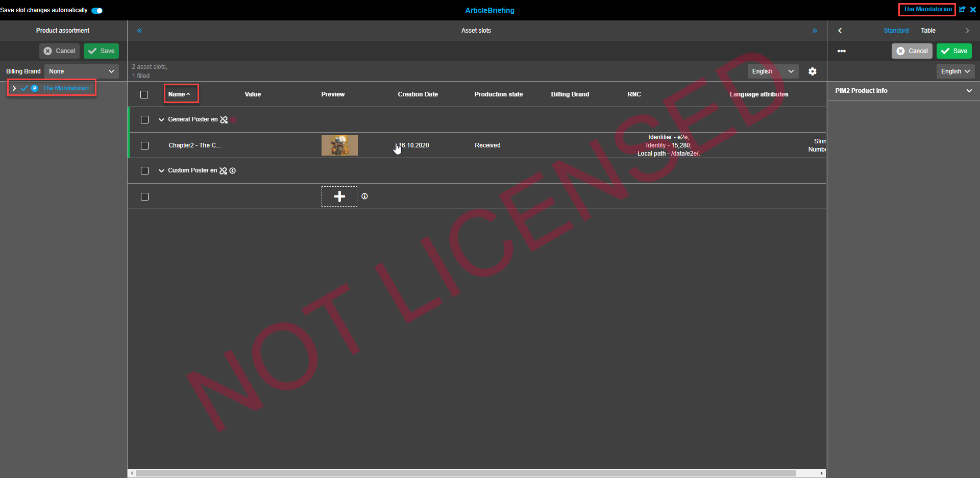980x478 pixels.
Task: Tick the select-all checkbox in table header
Action: [144, 94]
